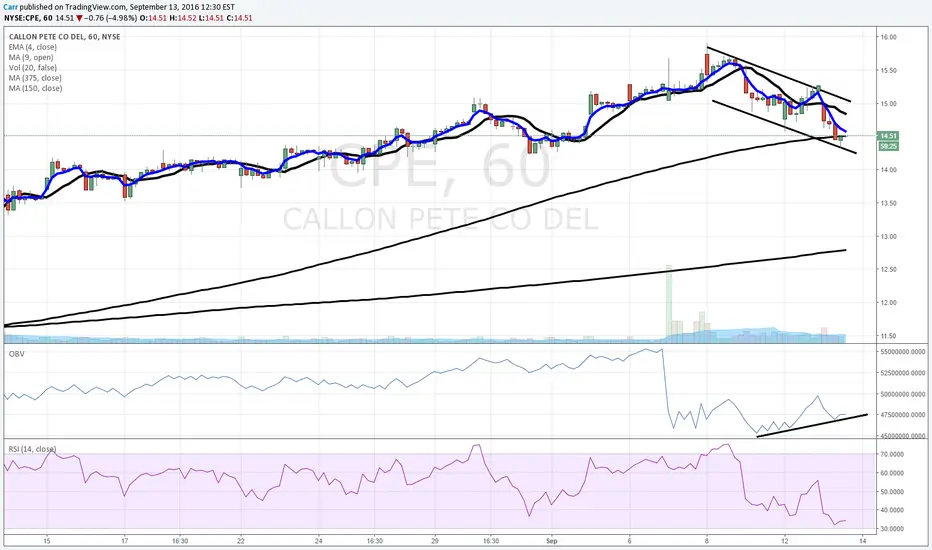Click the OBV pane label

click(x=16, y=354)
